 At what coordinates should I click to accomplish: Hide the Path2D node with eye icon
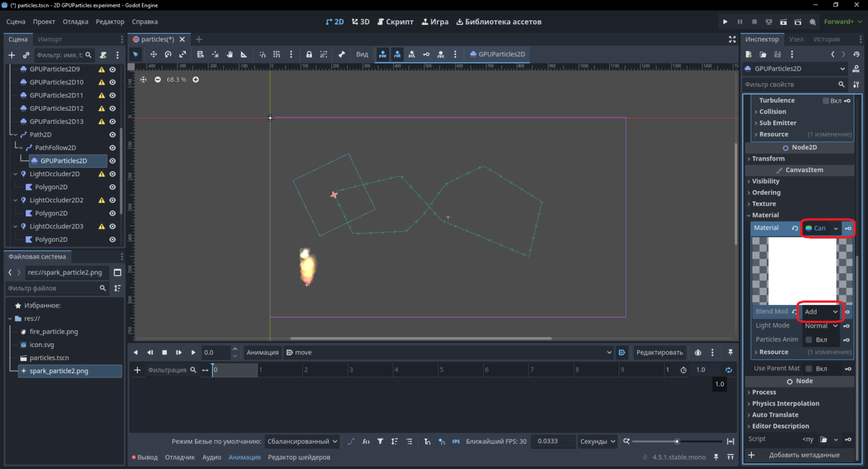[x=112, y=134]
